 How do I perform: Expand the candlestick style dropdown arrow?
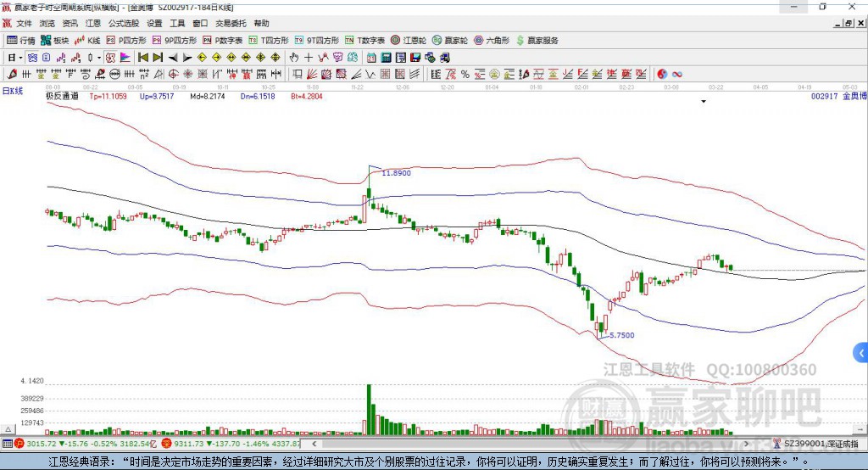click(99, 58)
